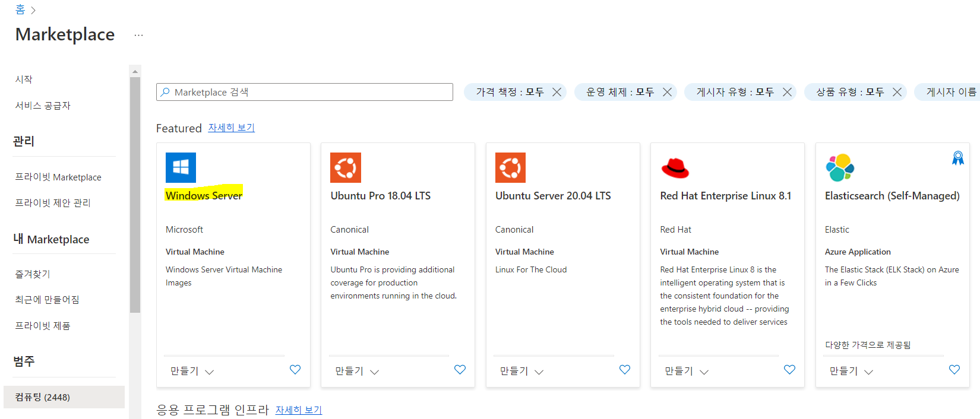Click the Windows Server logo icon

(181, 167)
